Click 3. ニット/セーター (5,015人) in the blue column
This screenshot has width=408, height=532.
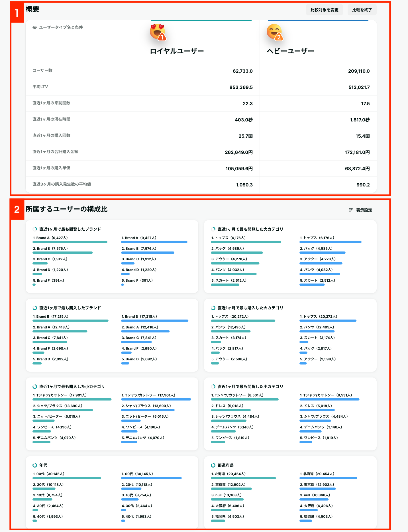pyautogui.click(x=145, y=417)
